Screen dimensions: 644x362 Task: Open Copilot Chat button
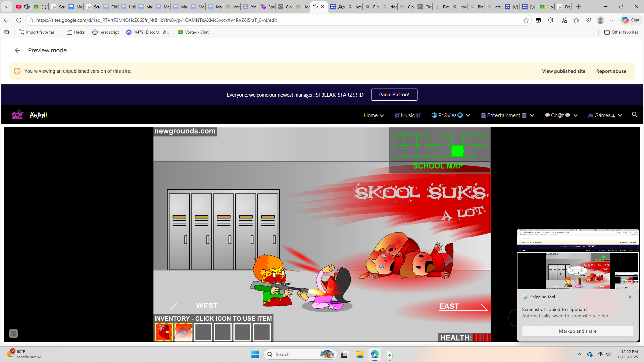tap(631, 20)
